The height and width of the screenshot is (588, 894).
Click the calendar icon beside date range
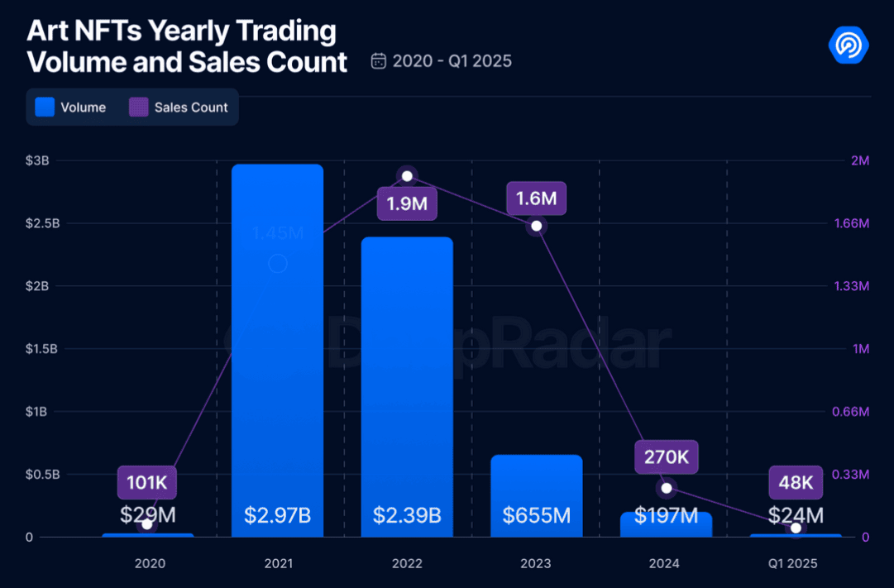[x=380, y=60]
